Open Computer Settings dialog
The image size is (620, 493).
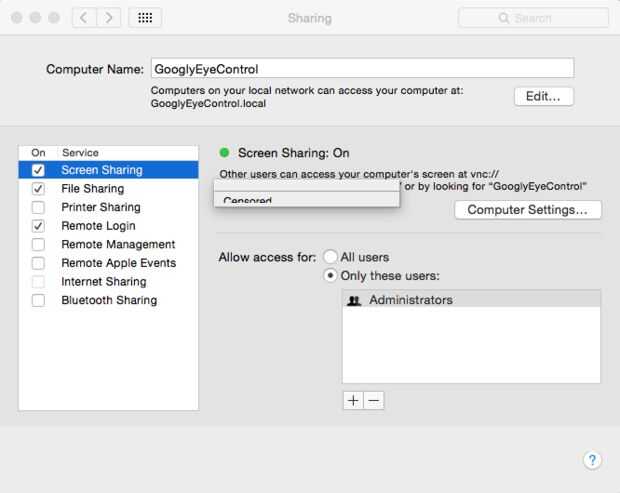click(528, 210)
